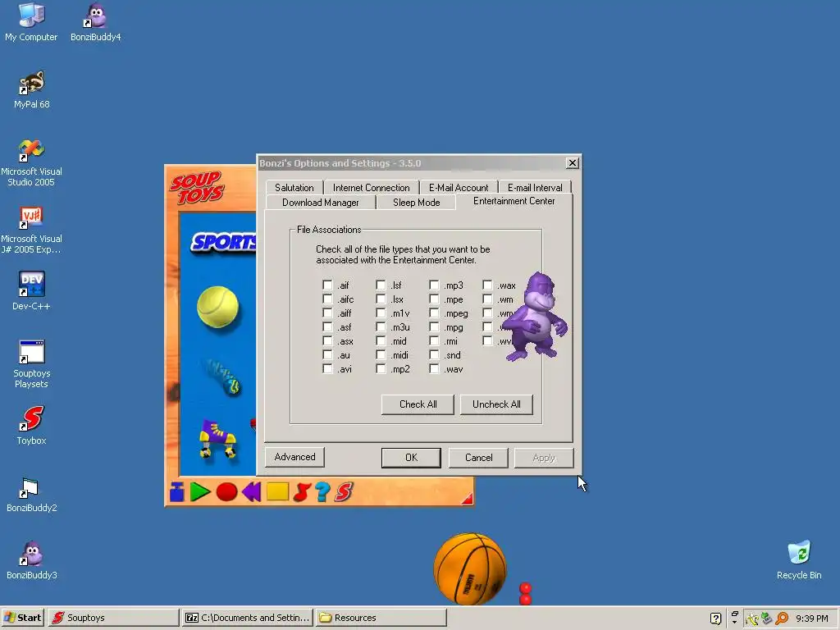Image resolution: width=840 pixels, height=630 pixels.
Task: Open the Windows Start menu
Action: pos(22,618)
